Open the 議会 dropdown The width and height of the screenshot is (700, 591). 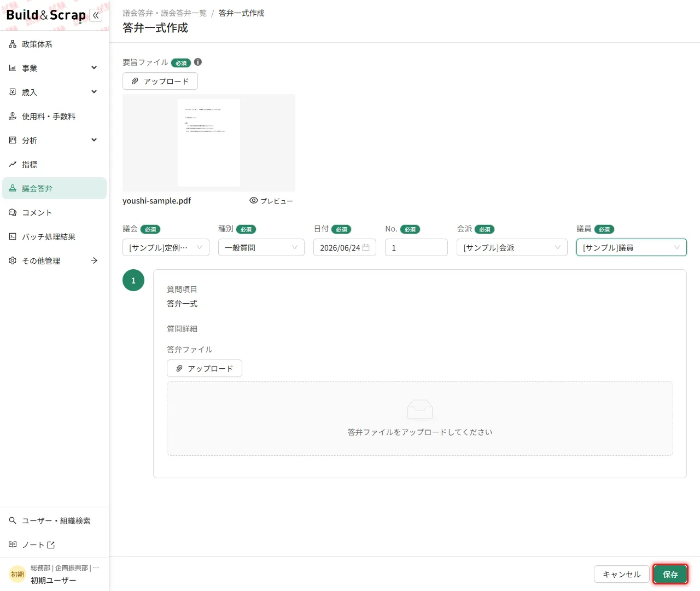[x=166, y=247]
